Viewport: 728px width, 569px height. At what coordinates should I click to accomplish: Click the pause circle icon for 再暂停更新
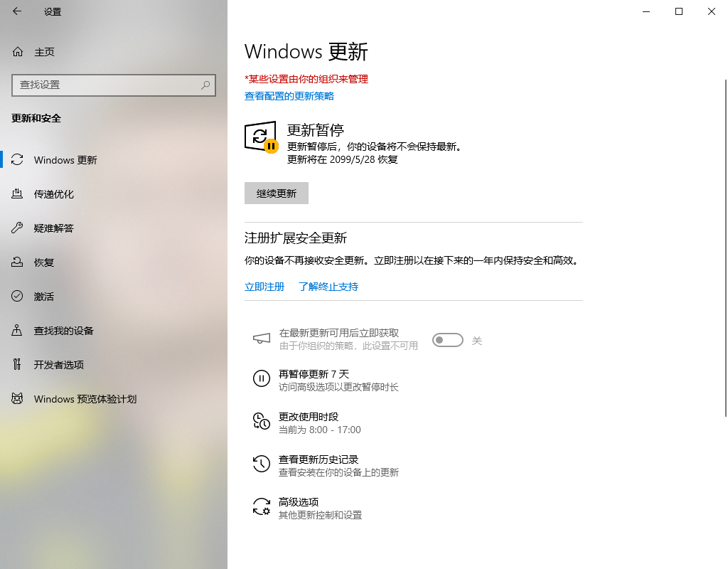tap(262, 378)
